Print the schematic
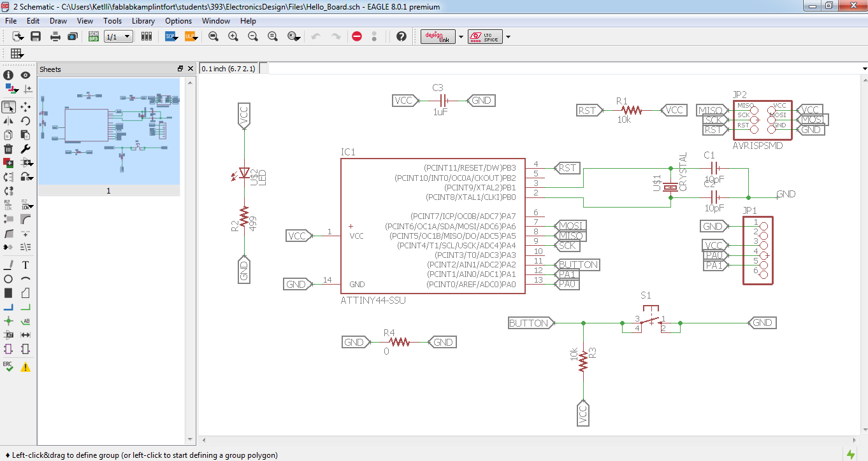 pos(55,36)
